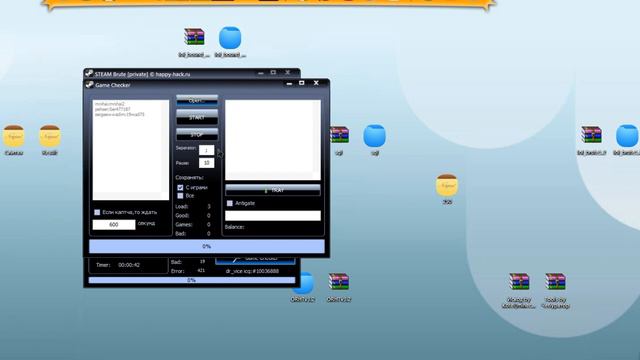
Task: Click the captcha wait seconds field showing 600
Action: tap(114, 224)
